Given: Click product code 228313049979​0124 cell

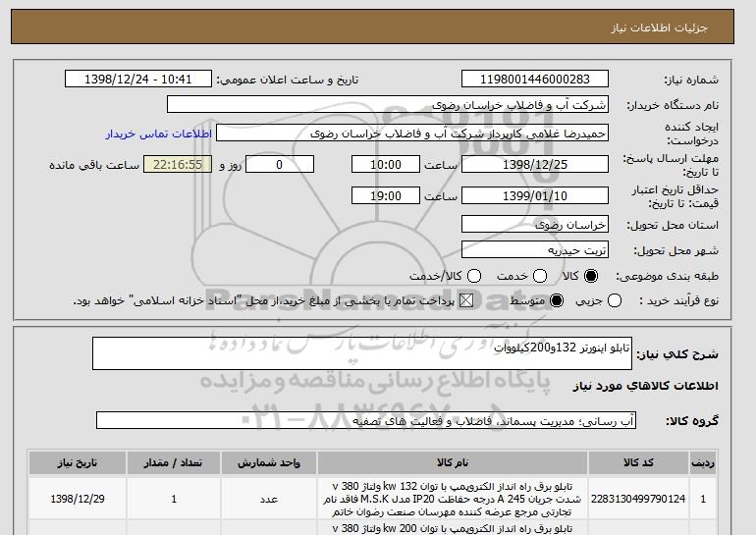Looking at the screenshot, I should (638, 499).
